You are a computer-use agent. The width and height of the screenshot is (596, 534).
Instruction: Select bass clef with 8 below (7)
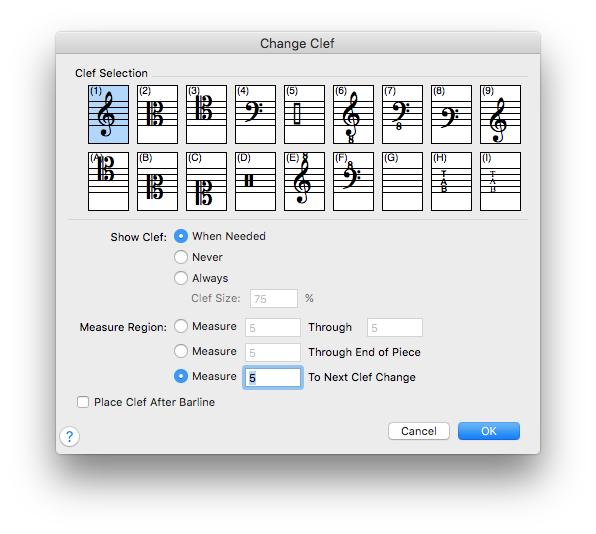403,114
